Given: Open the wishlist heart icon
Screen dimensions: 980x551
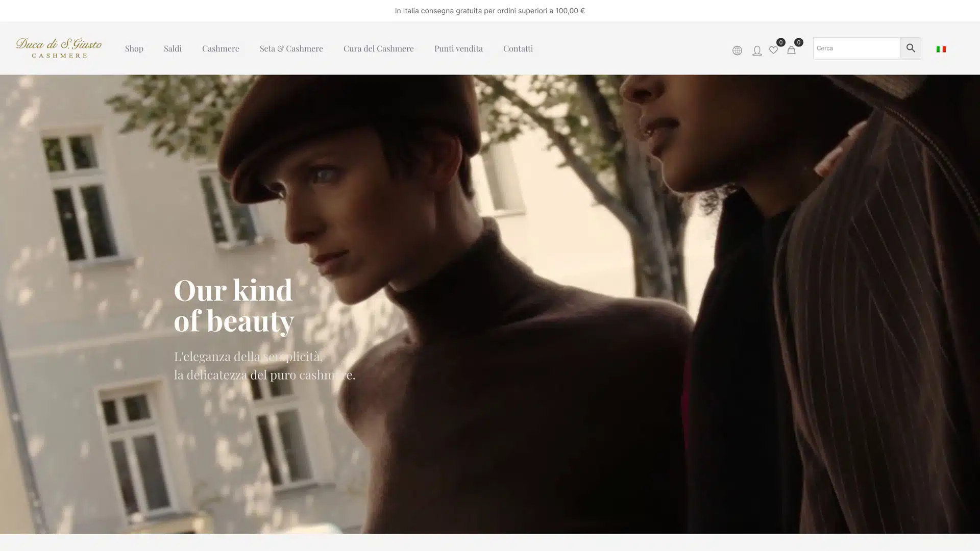Looking at the screenshot, I should tap(773, 50).
